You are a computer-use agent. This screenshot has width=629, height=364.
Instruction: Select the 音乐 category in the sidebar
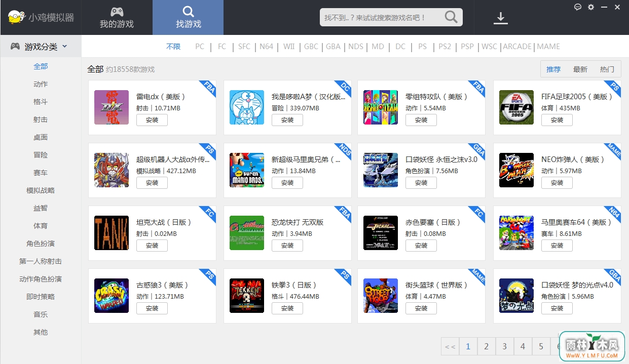tap(41, 314)
